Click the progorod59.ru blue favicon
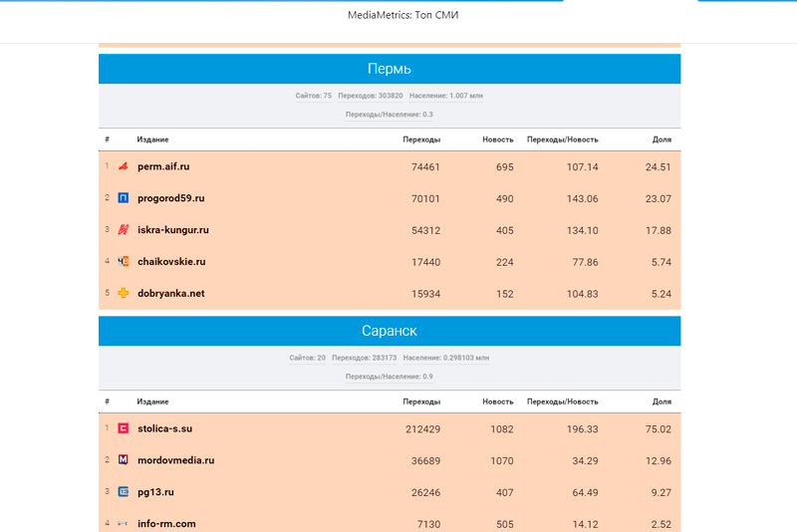The image size is (797, 532). point(124,198)
